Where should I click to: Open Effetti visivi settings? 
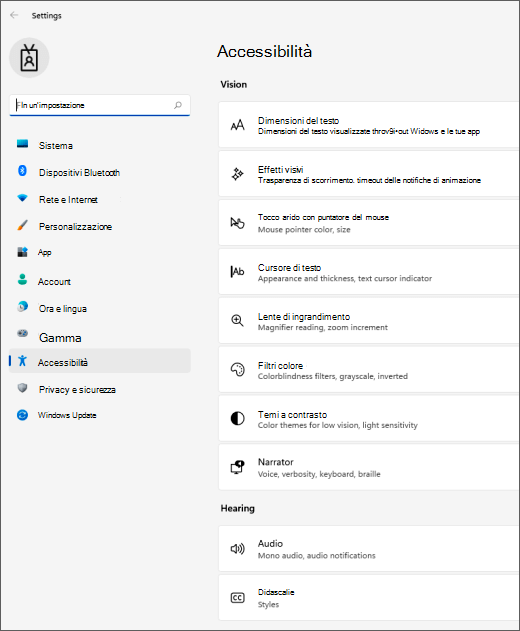coord(368,174)
